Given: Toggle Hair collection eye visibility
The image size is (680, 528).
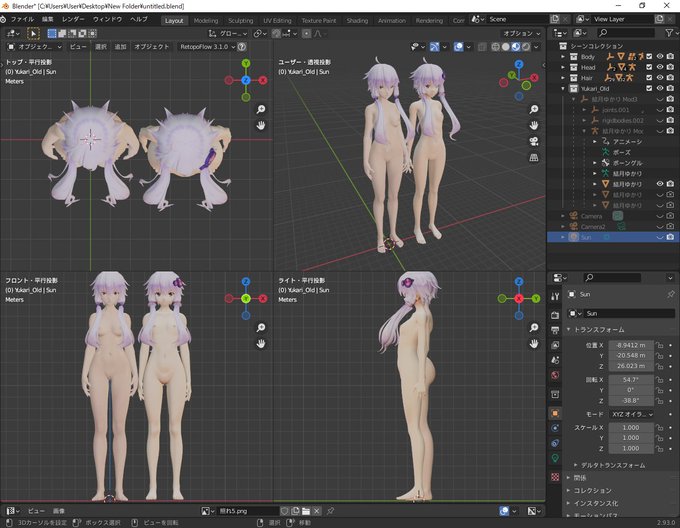Looking at the screenshot, I should (x=660, y=78).
